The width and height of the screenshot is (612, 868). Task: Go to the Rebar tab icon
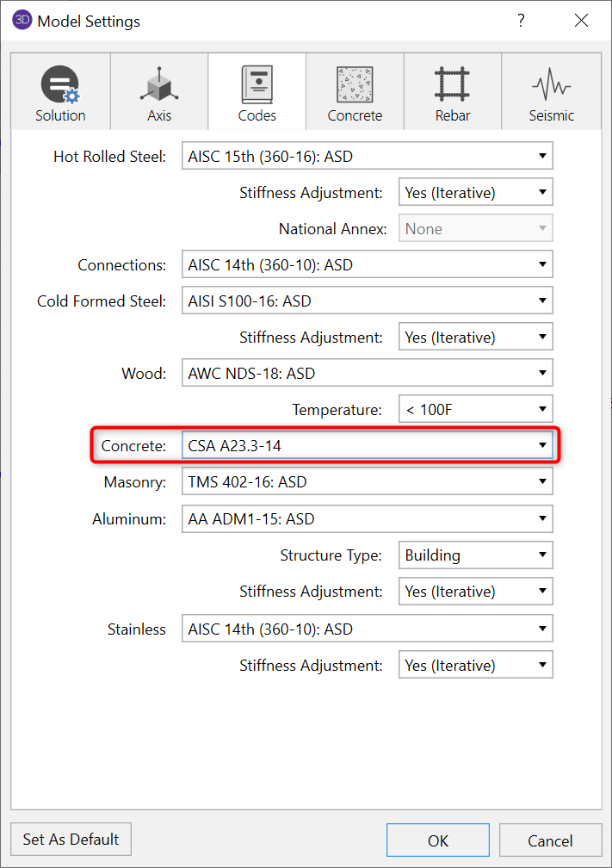tap(452, 86)
